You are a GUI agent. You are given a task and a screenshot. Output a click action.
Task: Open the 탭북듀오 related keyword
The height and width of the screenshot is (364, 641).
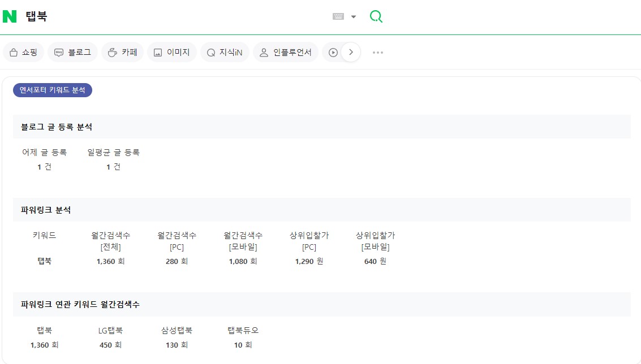click(243, 330)
